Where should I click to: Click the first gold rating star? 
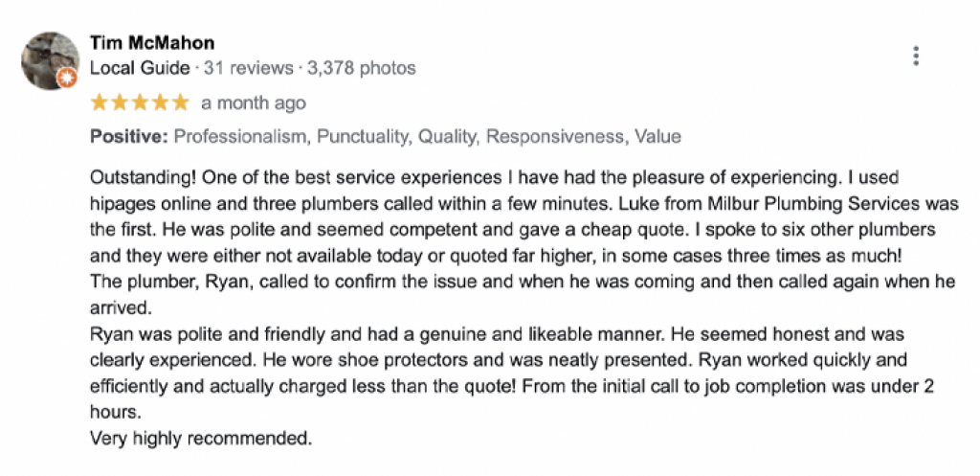[99, 103]
